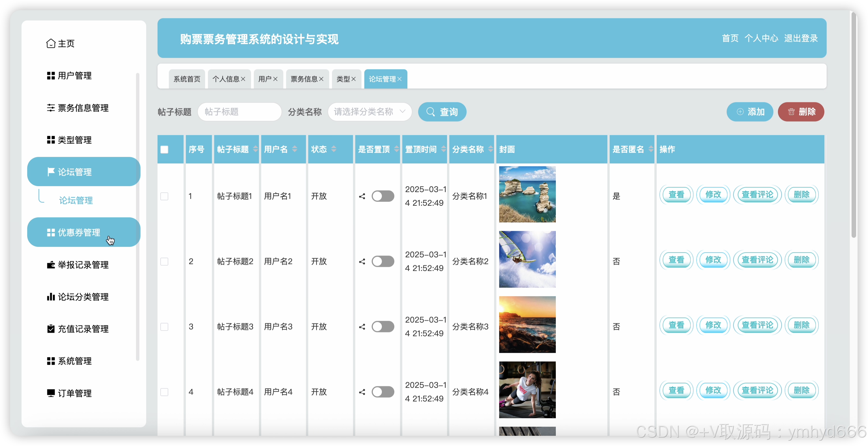
Task: Click the flag icon beside 论坛管理
Action: coord(50,172)
